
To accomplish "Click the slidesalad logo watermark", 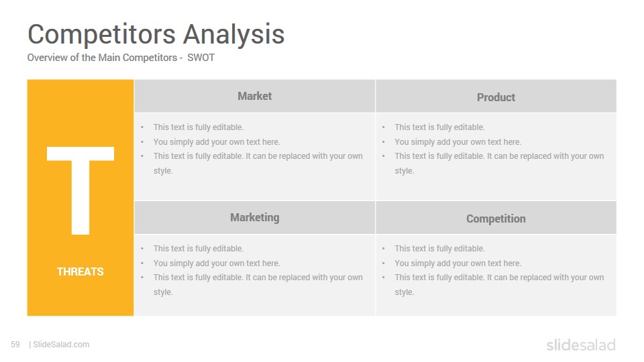I will 581,345.
